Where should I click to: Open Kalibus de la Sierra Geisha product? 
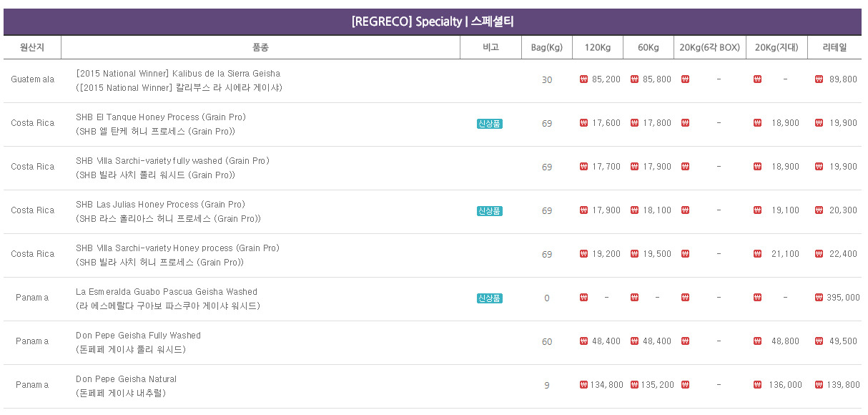point(178,74)
